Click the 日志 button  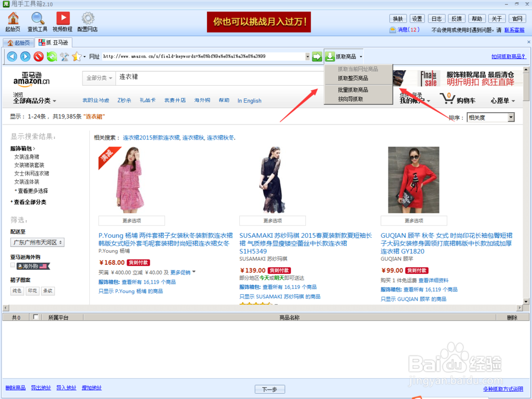[x=437, y=19]
